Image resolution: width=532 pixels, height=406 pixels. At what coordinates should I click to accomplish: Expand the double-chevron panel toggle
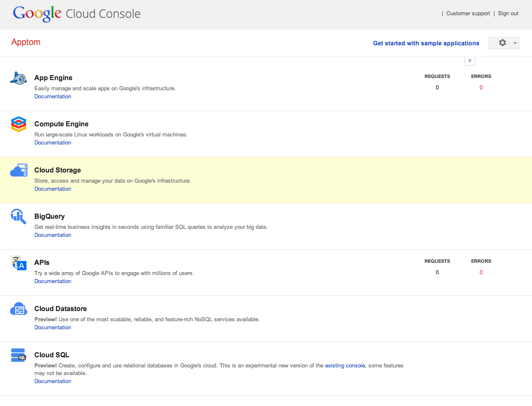tap(470, 61)
